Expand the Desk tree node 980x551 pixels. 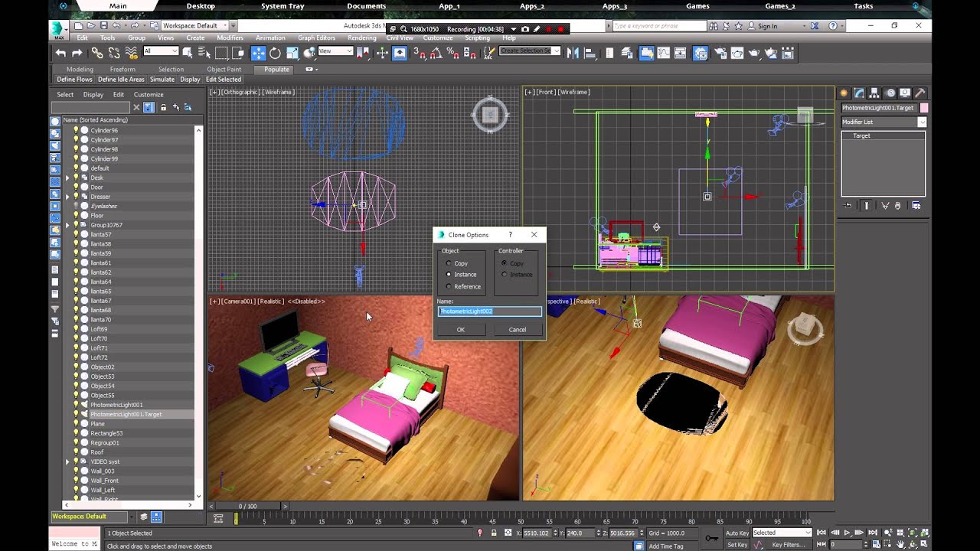(67, 178)
